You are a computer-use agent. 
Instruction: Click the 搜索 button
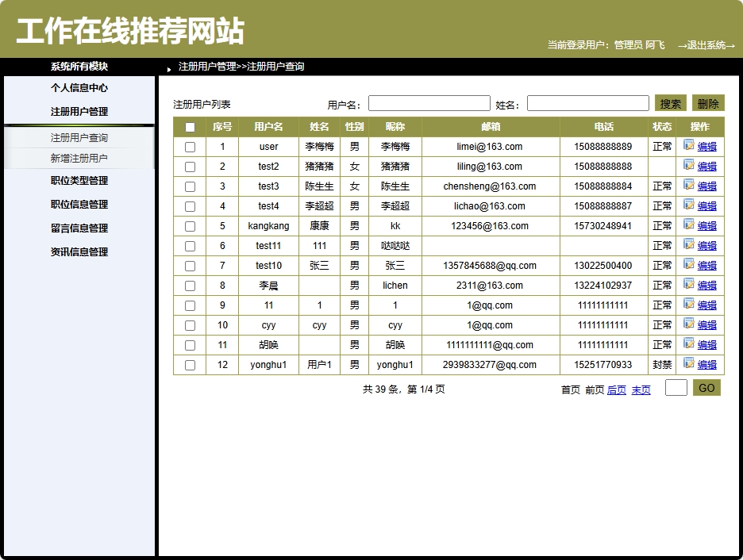tap(671, 103)
